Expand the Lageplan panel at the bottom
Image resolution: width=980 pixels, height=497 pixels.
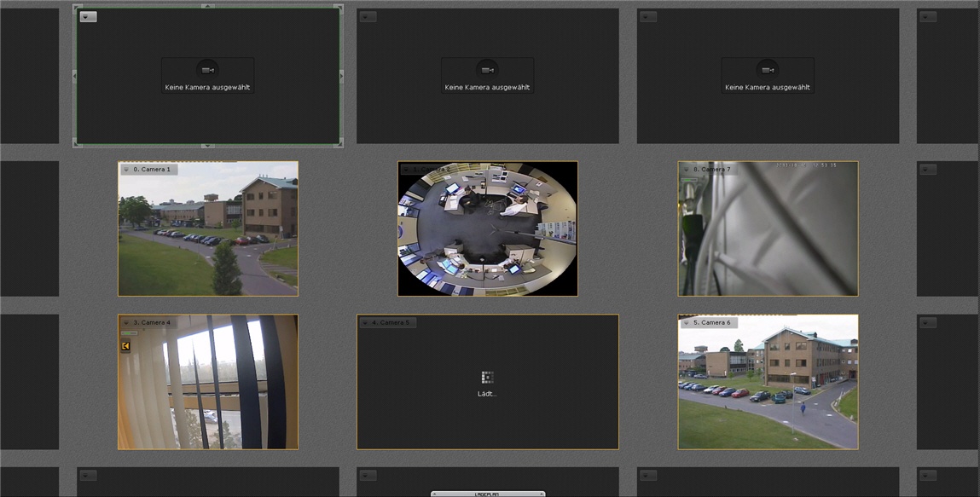point(487,494)
